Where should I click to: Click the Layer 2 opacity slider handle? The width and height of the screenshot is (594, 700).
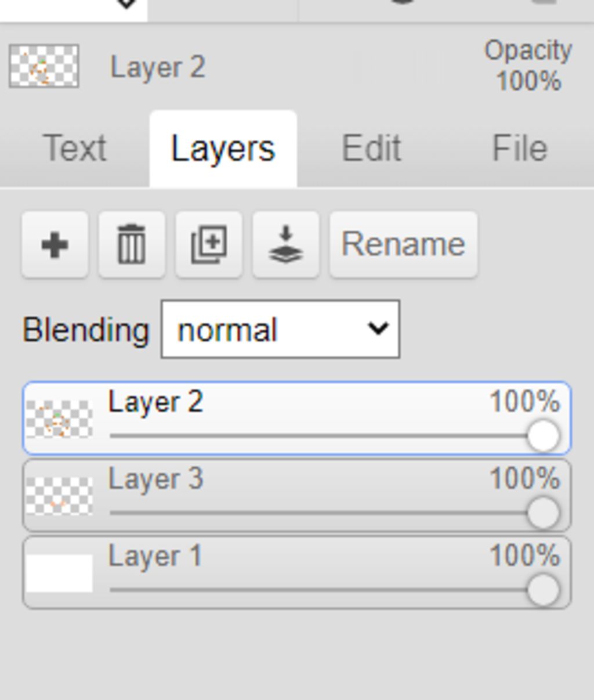pos(544,436)
